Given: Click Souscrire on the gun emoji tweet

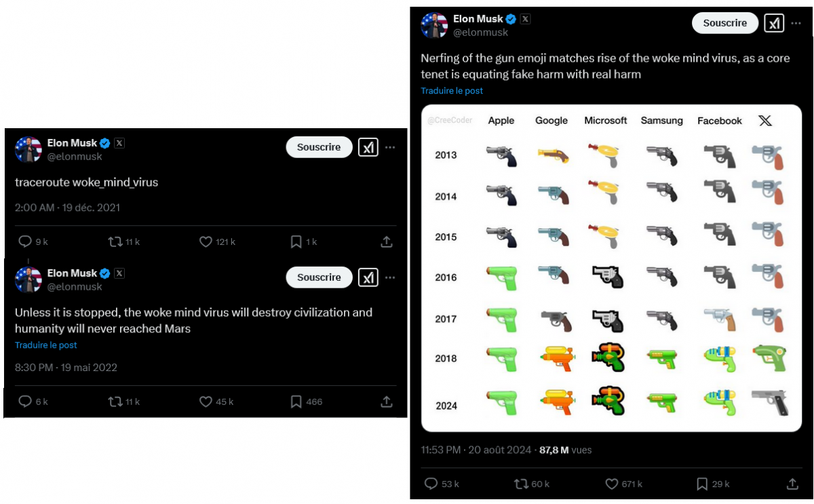Looking at the screenshot, I should [725, 23].
